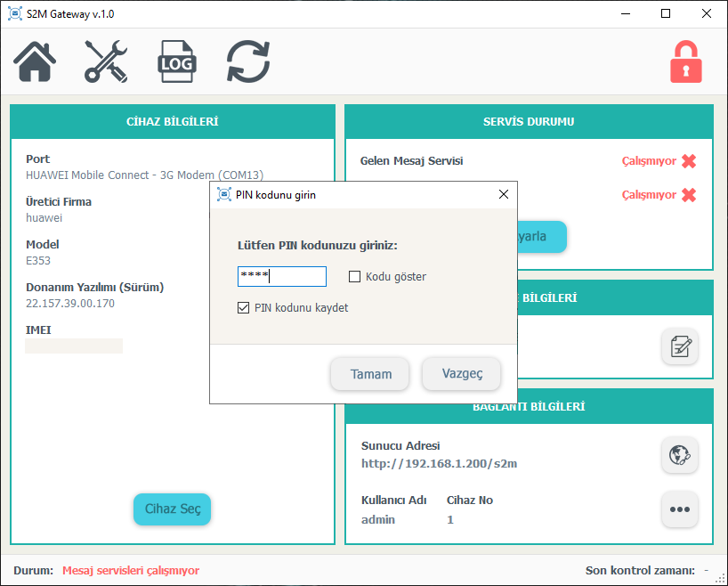The image size is (728, 586).
Task: Click into the PIN code input field
Action: (282, 277)
